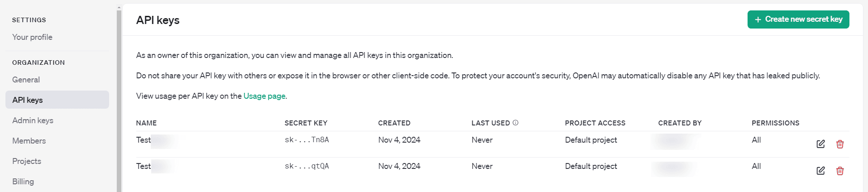Navigate to the Members page
This screenshot has width=868, height=192.
click(29, 141)
